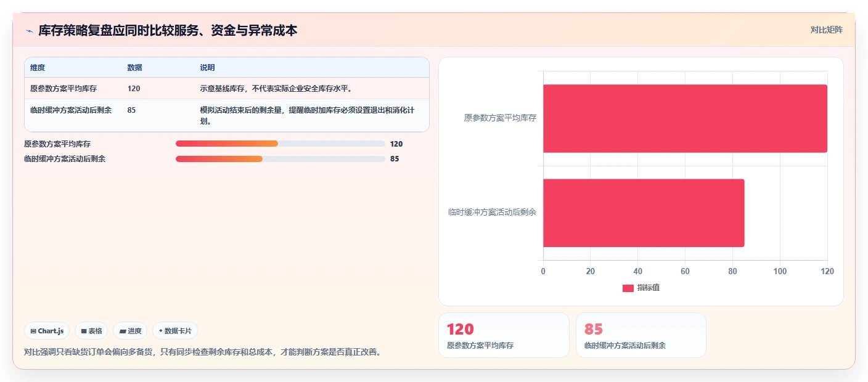This screenshot has width=868, height=382.
Task: Click the x-axis tick label 60
Action: (685, 271)
